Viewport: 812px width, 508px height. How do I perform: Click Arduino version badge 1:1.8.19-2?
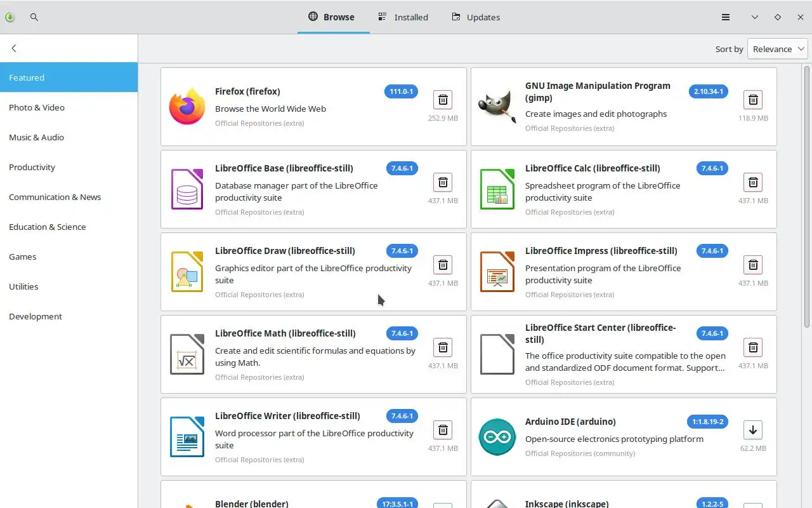pyautogui.click(x=707, y=422)
